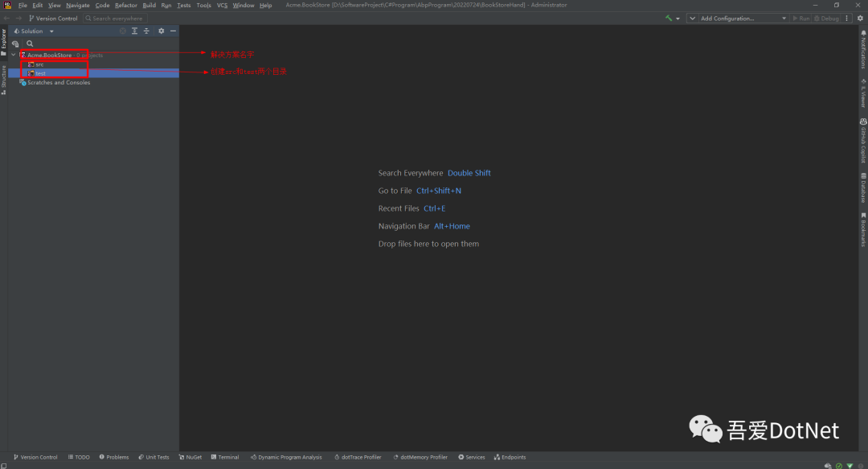
Task: Open Solution panel gear options
Action: pos(161,31)
